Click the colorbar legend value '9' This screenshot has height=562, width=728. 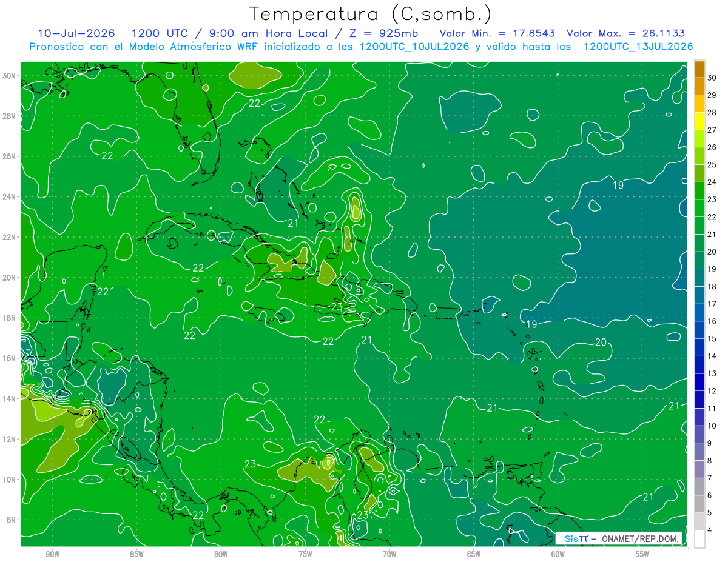tap(710, 443)
